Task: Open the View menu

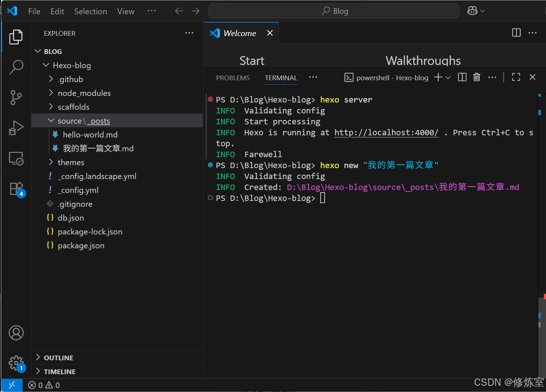Action: pyautogui.click(x=126, y=11)
